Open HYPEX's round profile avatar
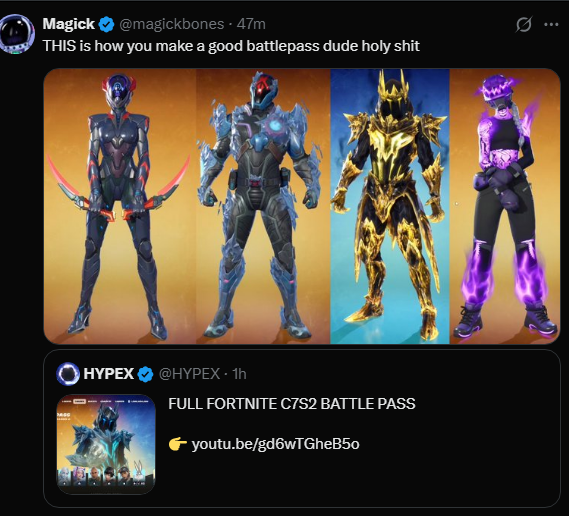The image size is (569, 516). click(68, 374)
